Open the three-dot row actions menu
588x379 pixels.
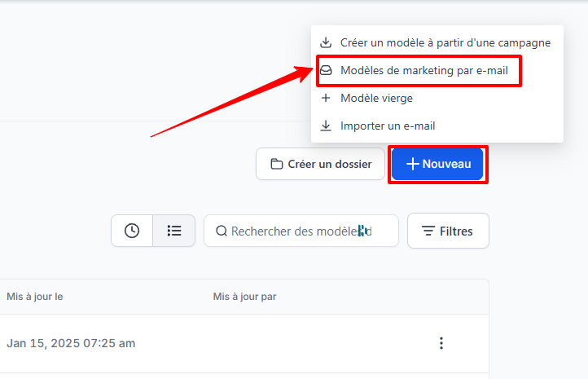441,343
